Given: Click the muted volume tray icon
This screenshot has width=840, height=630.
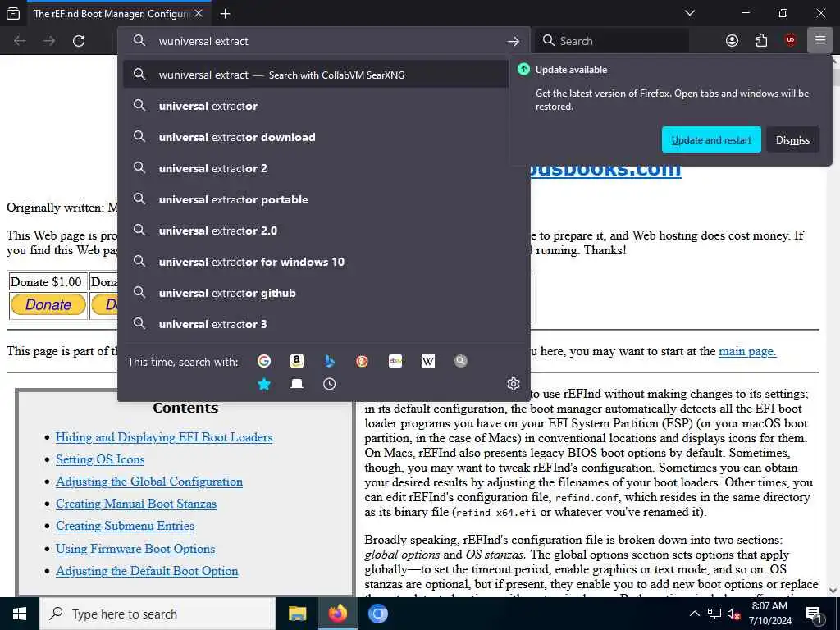Looking at the screenshot, I should click(733, 614).
